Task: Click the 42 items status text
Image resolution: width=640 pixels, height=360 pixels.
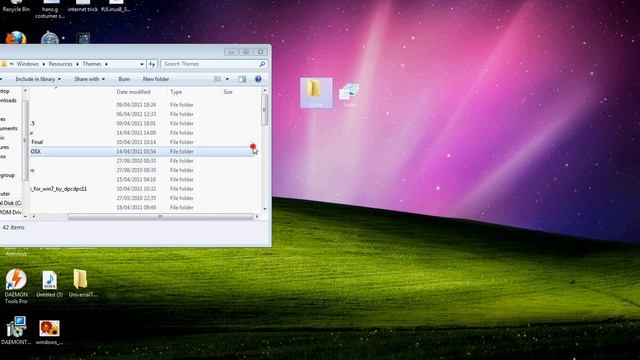Action: coord(13,227)
